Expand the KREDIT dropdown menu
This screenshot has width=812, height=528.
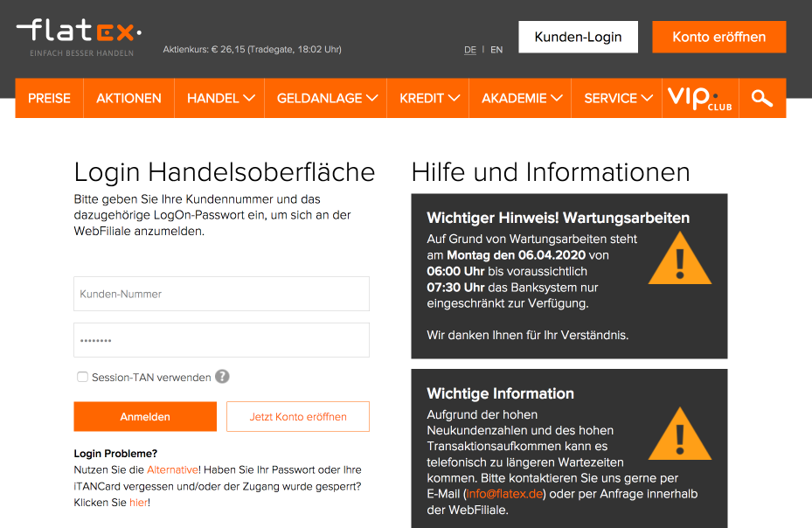[x=429, y=98]
